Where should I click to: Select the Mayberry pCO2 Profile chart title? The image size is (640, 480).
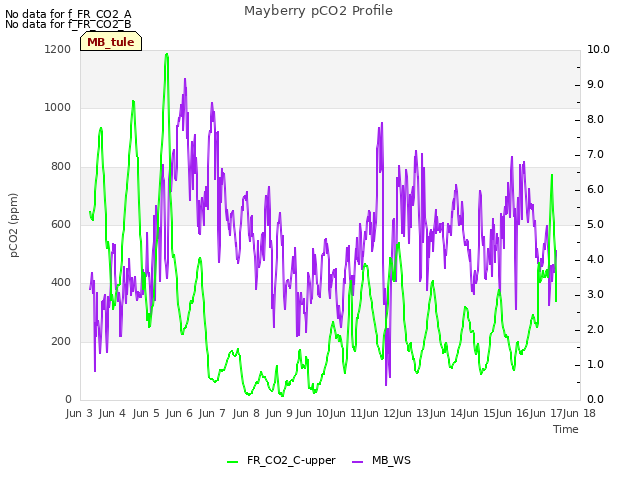(x=318, y=11)
